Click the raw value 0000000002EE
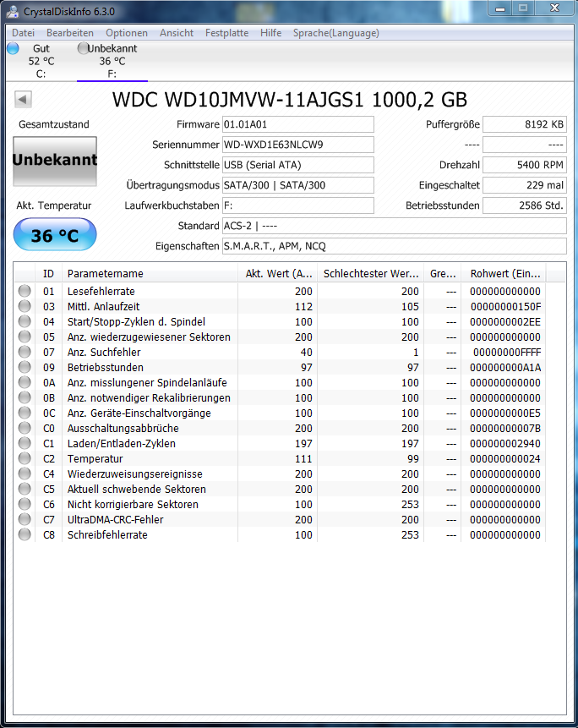Viewport: 578px width, 728px height. click(505, 322)
